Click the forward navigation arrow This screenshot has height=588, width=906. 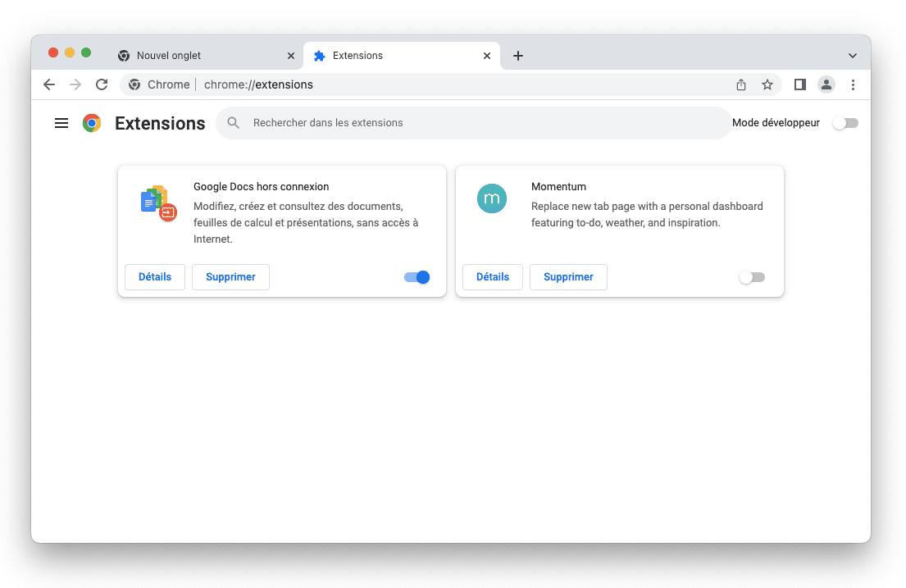75,84
